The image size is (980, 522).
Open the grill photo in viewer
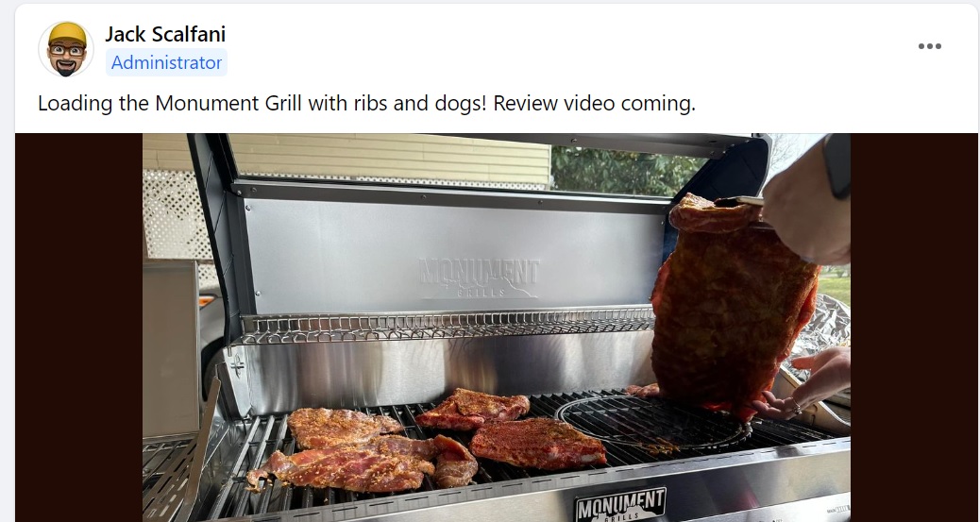click(497, 328)
